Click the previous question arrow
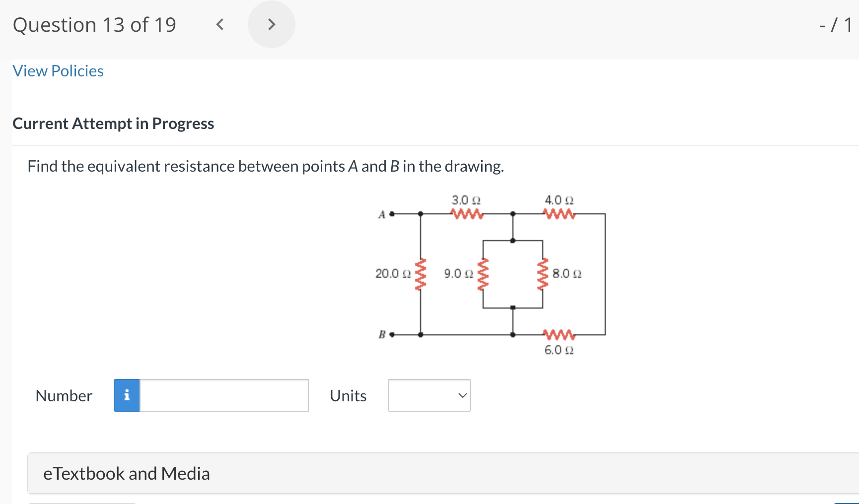The height and width of the screenshot is (504, 859). point(219,24)
